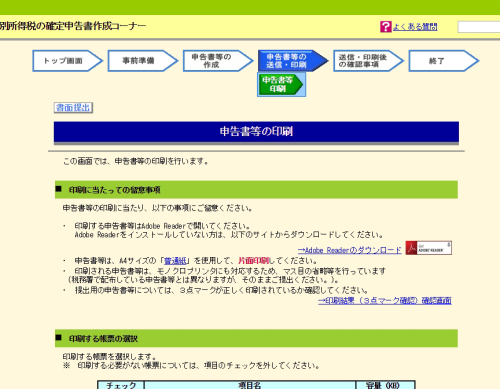Go to the トップ画面 step
The height and width of the screenshot is (389, 500).
click(68, 61)
